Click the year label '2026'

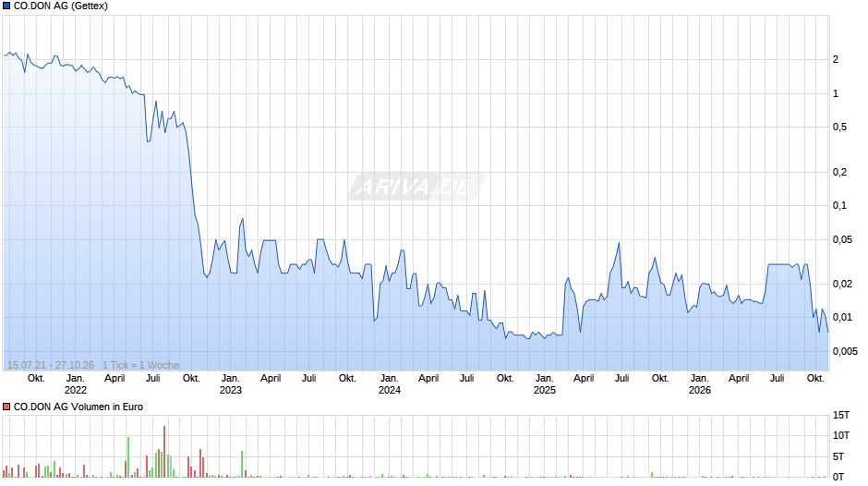pyautogui.click(x=700, y=390)
